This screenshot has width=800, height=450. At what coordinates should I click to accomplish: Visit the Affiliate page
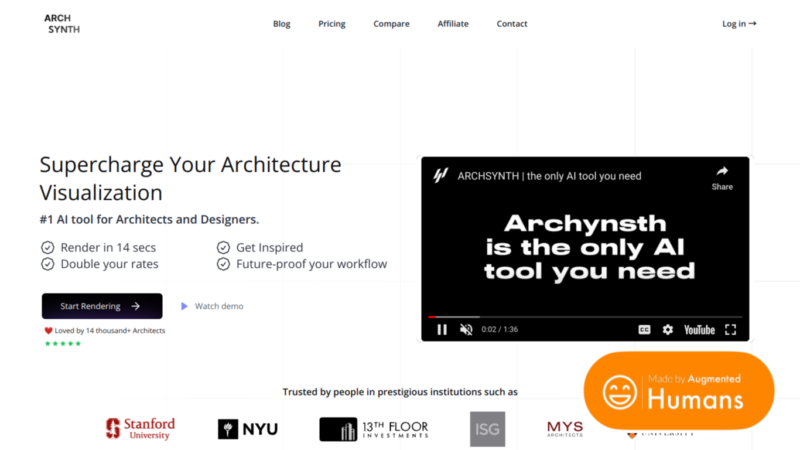(x=453, y=24)
